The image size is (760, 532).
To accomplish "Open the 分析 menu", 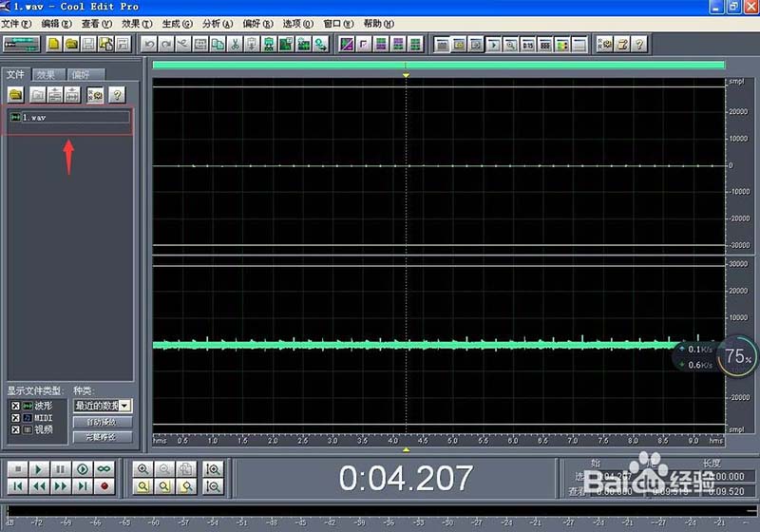I will pos(218,23).
